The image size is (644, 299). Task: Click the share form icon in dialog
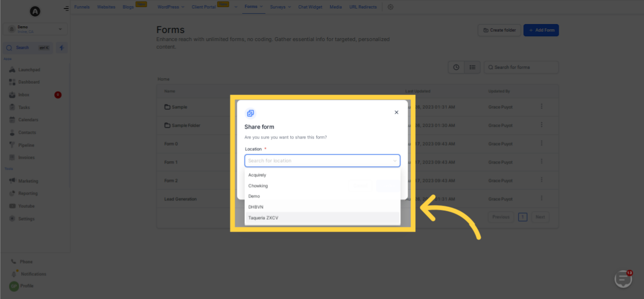click(x=250, y=113)
